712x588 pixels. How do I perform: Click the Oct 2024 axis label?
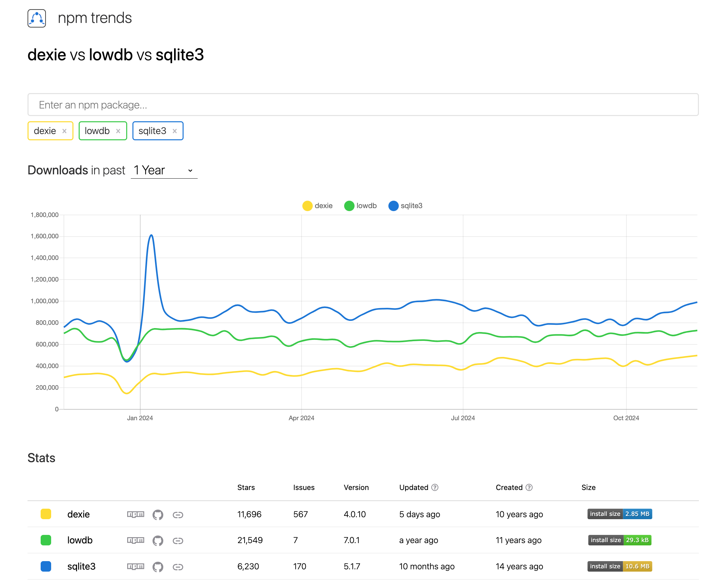click(x=626, y=418)
